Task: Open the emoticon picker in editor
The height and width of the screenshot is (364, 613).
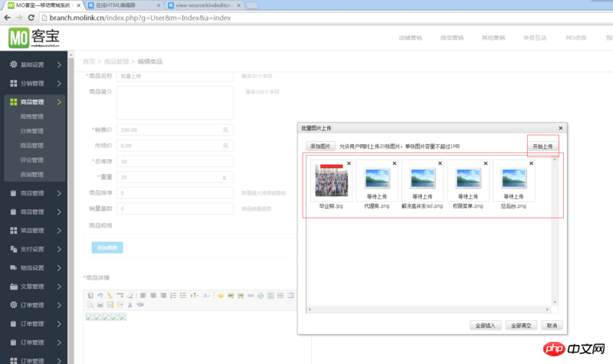Action: click(221, 296)
